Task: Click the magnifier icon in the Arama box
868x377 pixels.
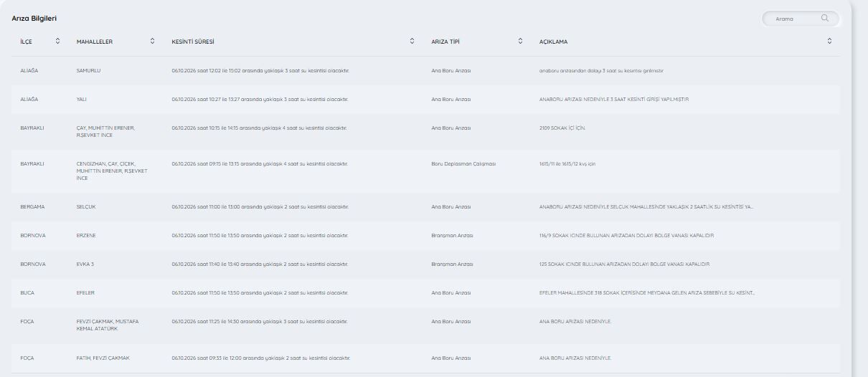Action: click(825, 19)
